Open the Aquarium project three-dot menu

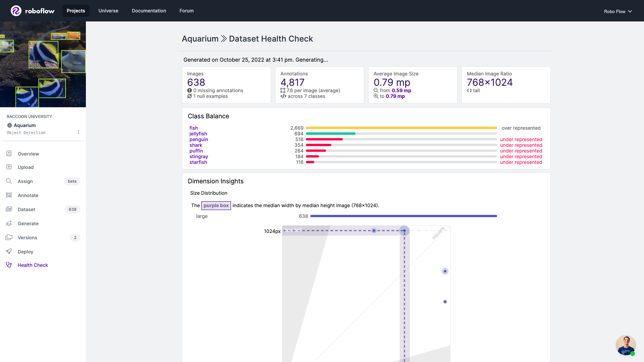78,132
